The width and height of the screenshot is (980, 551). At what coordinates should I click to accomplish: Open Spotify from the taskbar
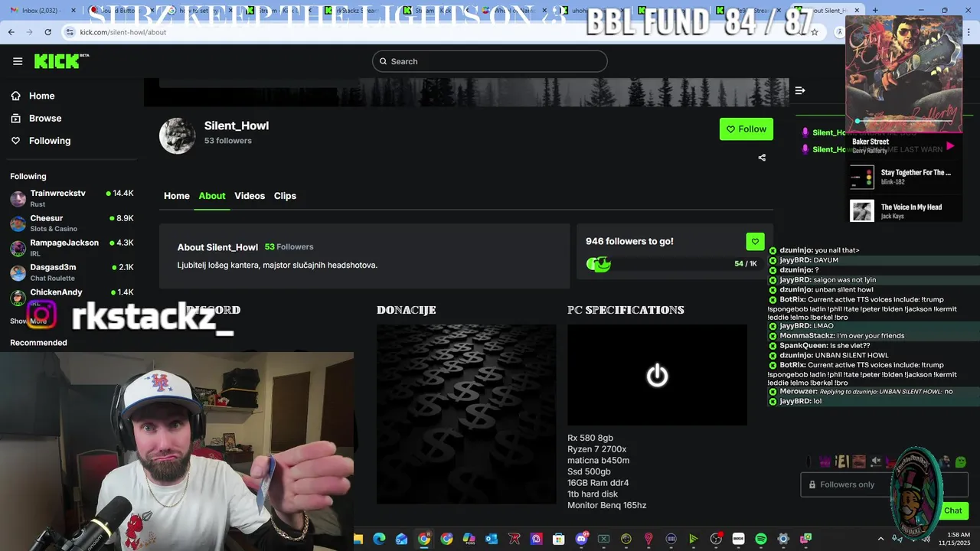point(761,539)
